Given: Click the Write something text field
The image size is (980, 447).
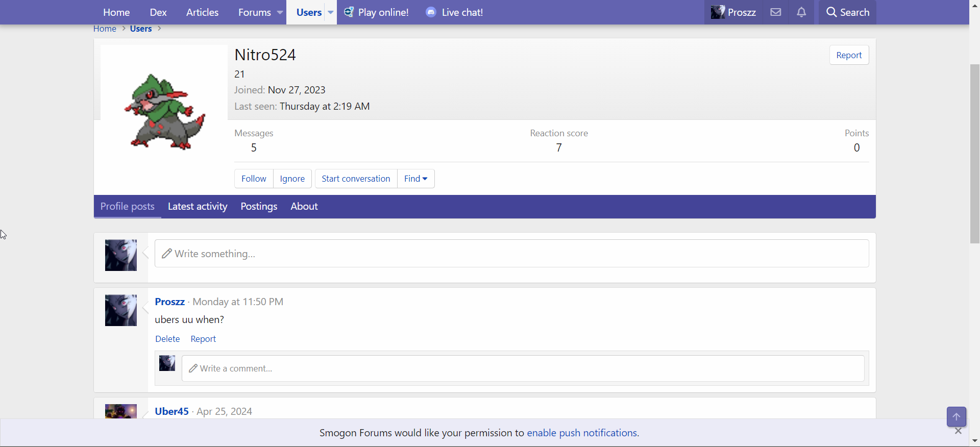Looking at the screenshot, I should (x=511, y=254).
